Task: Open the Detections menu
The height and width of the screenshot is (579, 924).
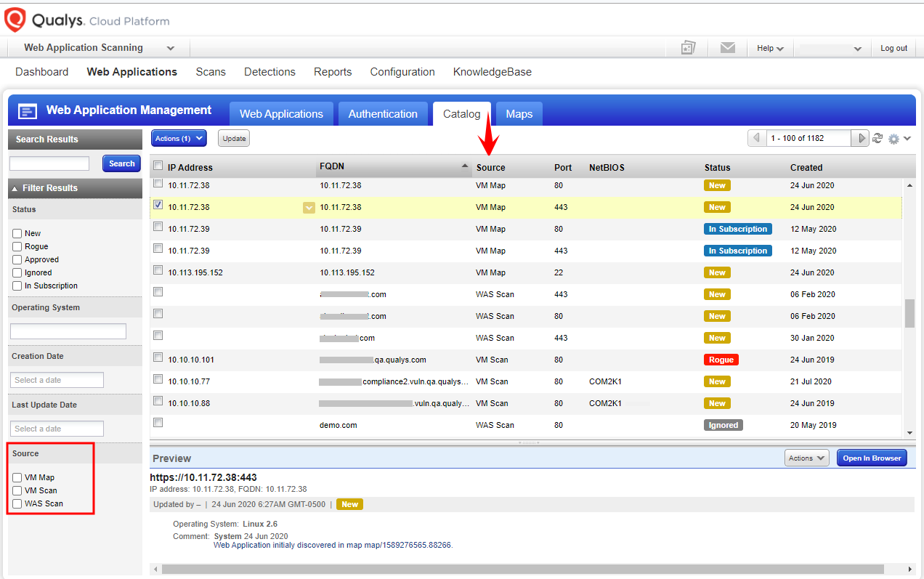Action: pyautogui.click(x=269, y=72)
